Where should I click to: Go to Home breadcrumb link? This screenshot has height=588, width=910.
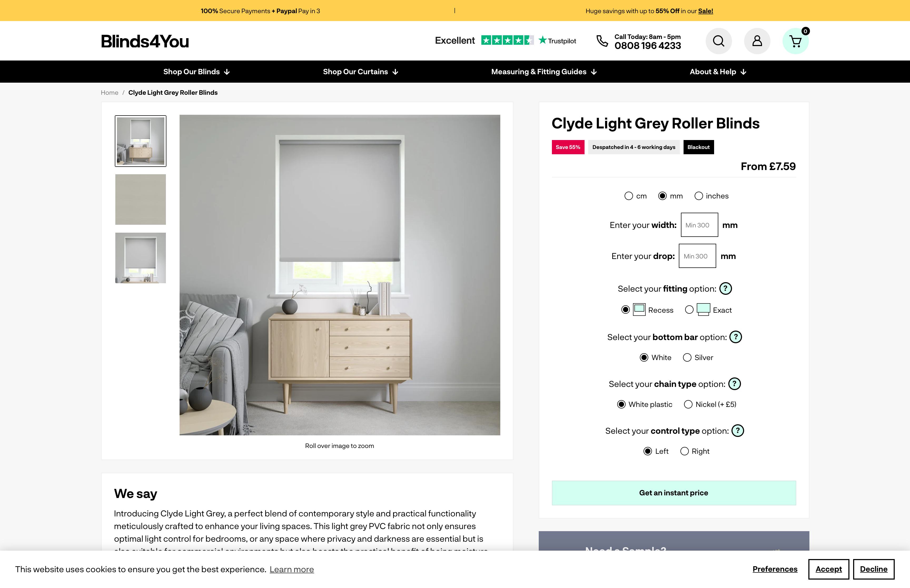110,93
